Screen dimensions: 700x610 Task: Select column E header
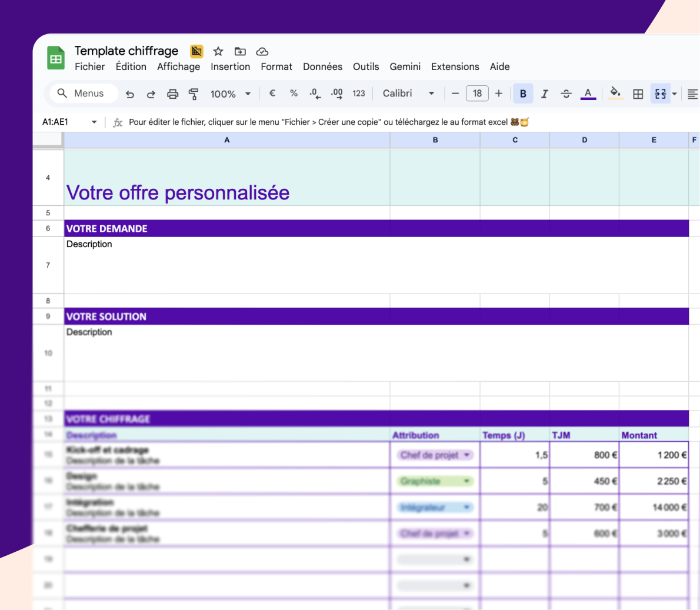click(654, 140)
